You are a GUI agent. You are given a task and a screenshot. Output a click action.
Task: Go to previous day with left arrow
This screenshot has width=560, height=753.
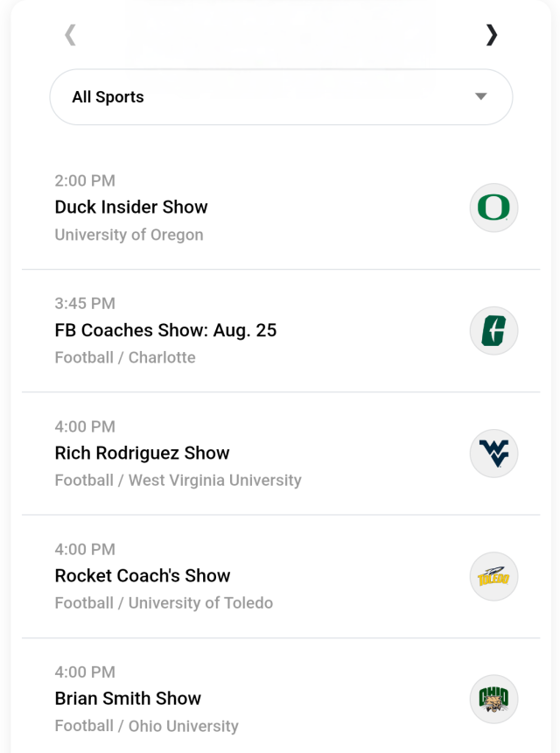71,35
